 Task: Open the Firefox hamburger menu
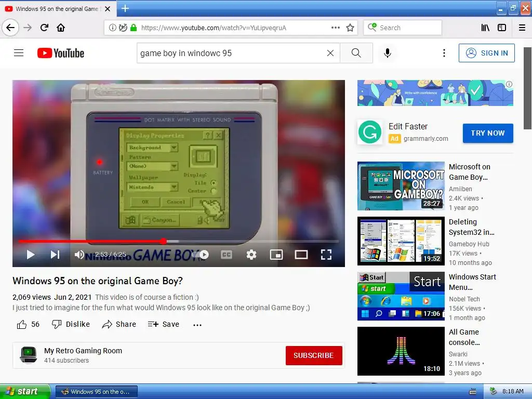click(522, 28)
